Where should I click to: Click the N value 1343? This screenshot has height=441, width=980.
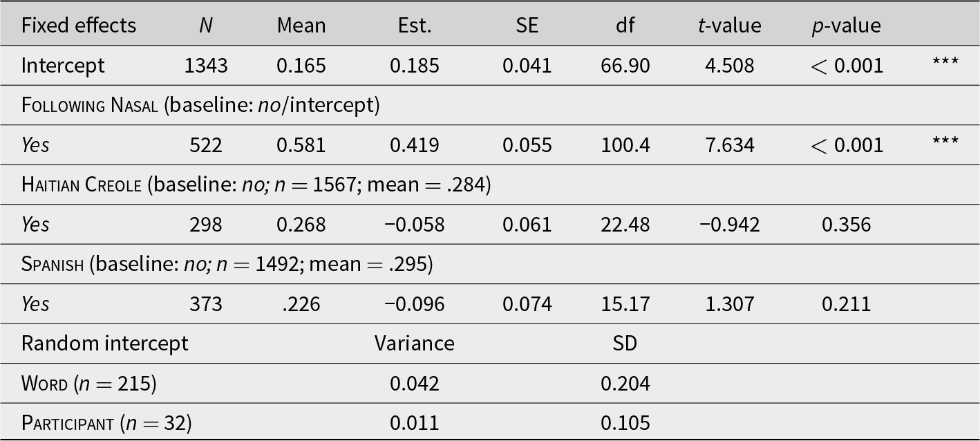tap(206, 66)
